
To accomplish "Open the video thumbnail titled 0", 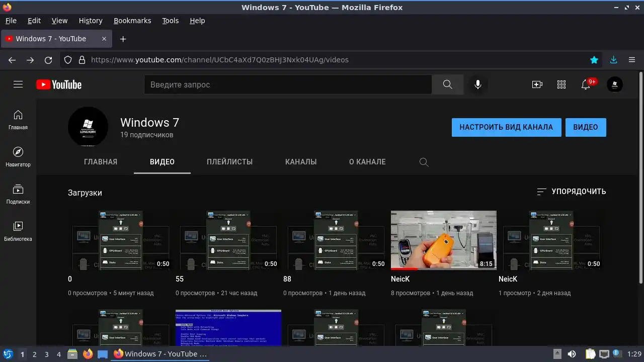I will tap(121, 240).
